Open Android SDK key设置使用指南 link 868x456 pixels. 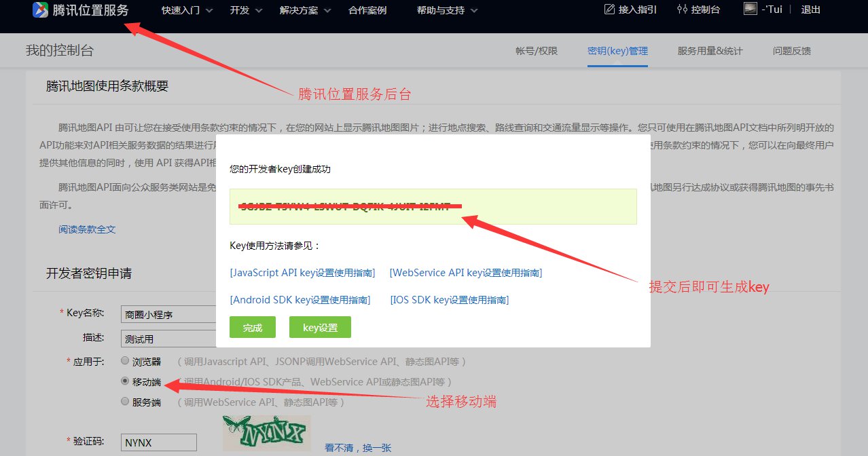point(300,300)
